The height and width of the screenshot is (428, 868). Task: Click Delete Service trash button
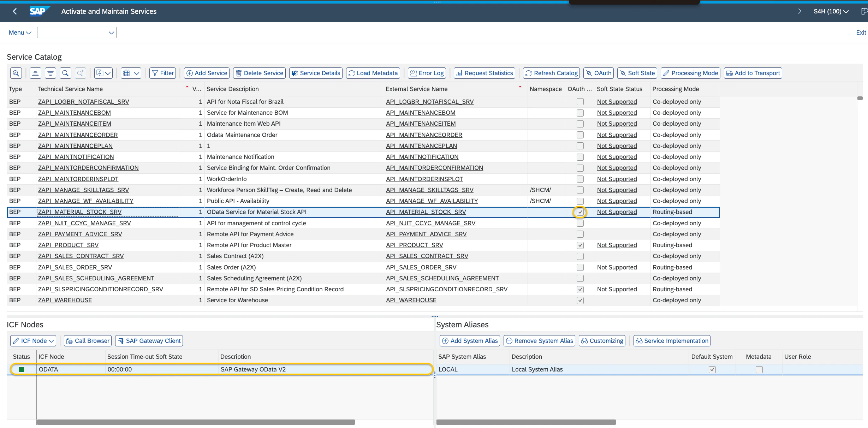pos(260,73)
